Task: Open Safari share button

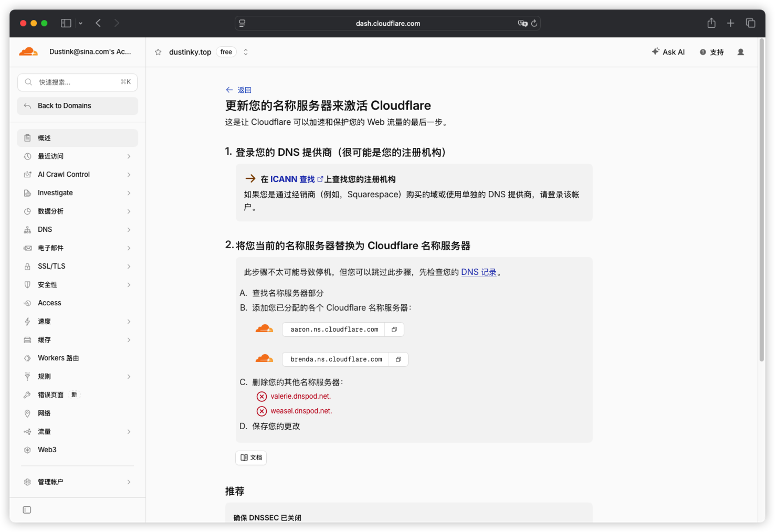Action: [711, 23]
